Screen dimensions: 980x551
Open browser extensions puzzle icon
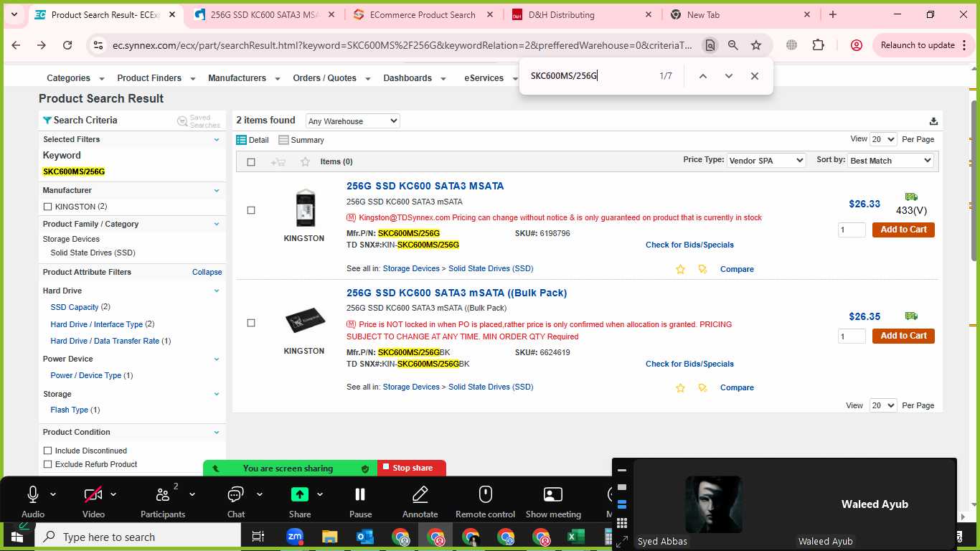818,45
